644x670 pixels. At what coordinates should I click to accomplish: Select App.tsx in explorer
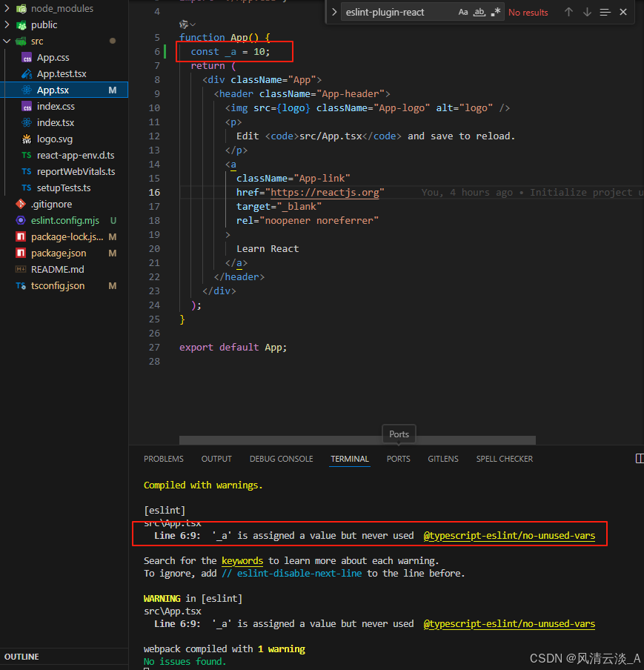[64, 90]
